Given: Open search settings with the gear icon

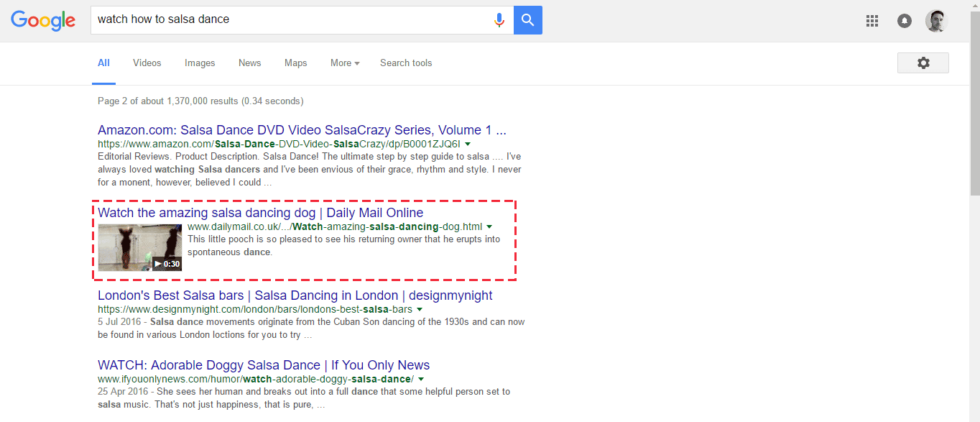Looking at the screenshot, I should (923, 63).
